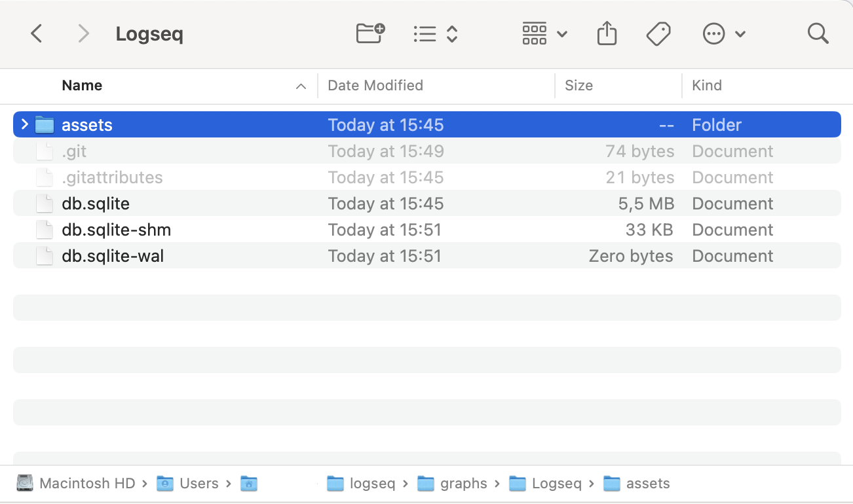This screenshot has width=853, height=504.
Task: Click the db.sqlite-shm document icon
Action: [45, 230]
